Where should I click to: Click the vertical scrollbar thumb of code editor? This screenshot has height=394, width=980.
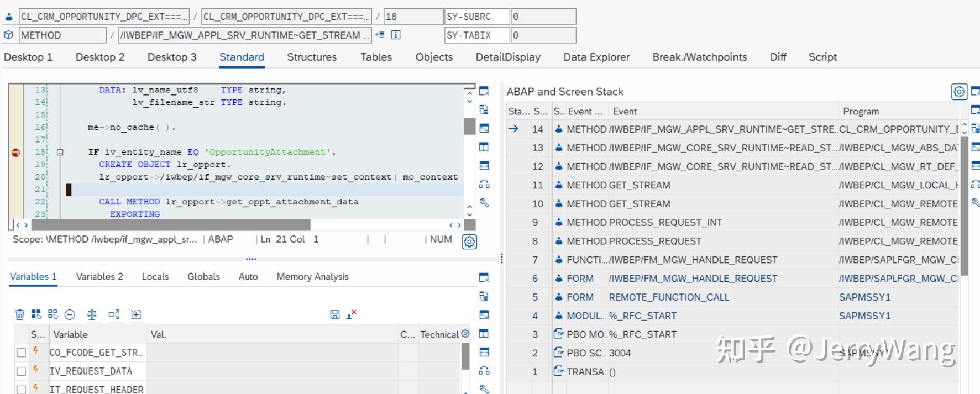tap(470, 126)
